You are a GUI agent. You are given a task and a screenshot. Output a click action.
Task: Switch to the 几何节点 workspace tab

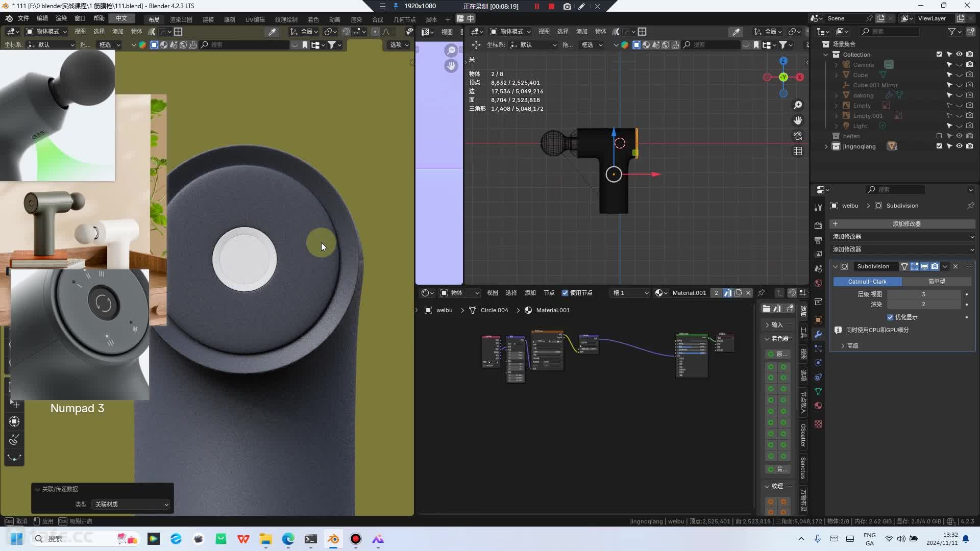404,19
